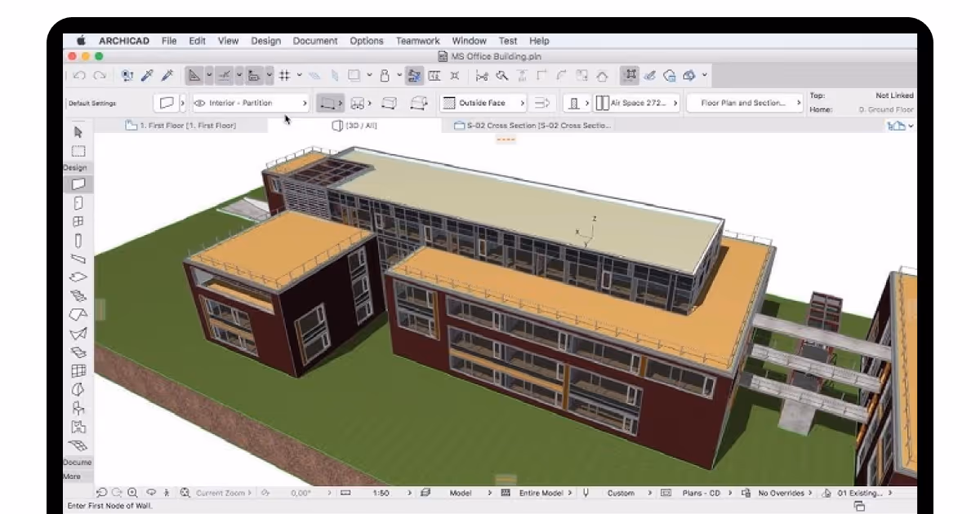Open the Design menu
The height and width of the screenshot is (514, 980).
[265, 41]
